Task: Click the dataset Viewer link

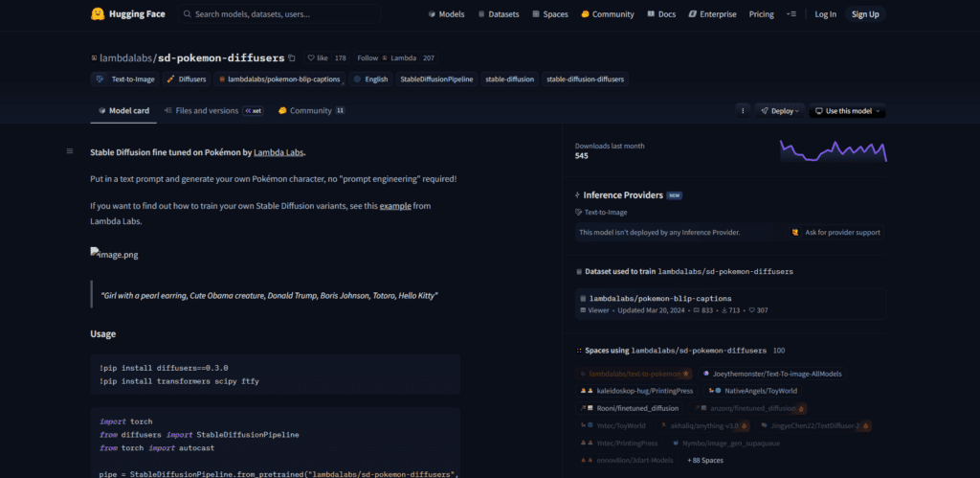Action: coord(593,309)
